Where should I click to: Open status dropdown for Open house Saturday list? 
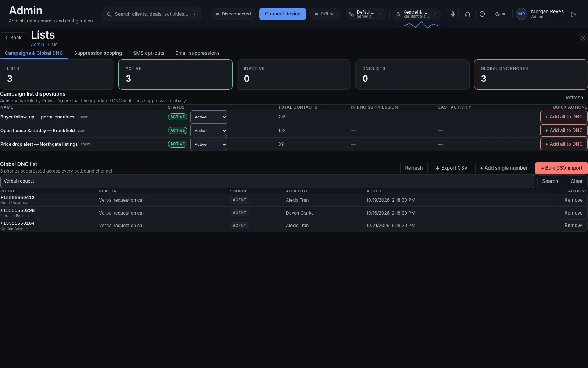click(208, 131)
